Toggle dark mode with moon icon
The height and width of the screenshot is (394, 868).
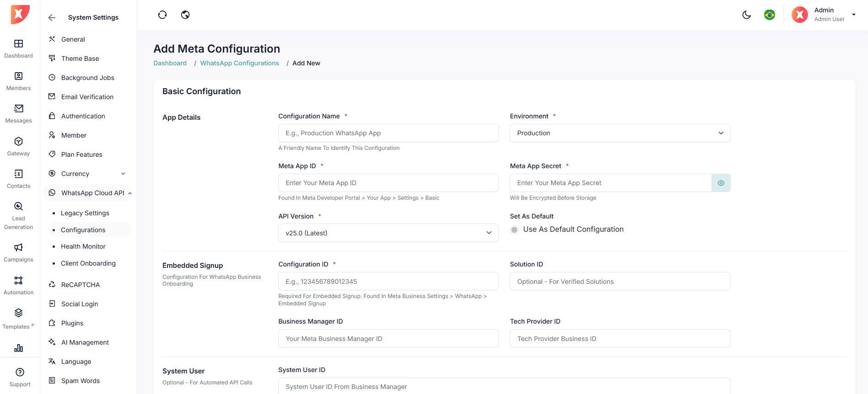(x=746, y=15)
